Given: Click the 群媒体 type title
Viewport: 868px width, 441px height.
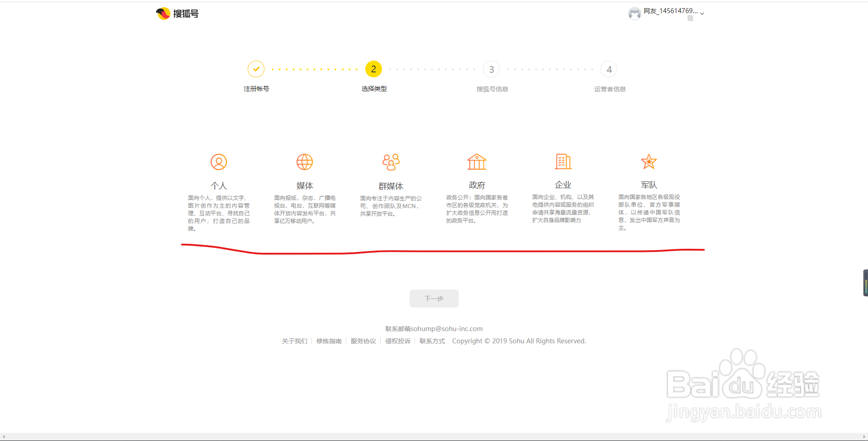Looking at the screenshot, I should (391, 186).
